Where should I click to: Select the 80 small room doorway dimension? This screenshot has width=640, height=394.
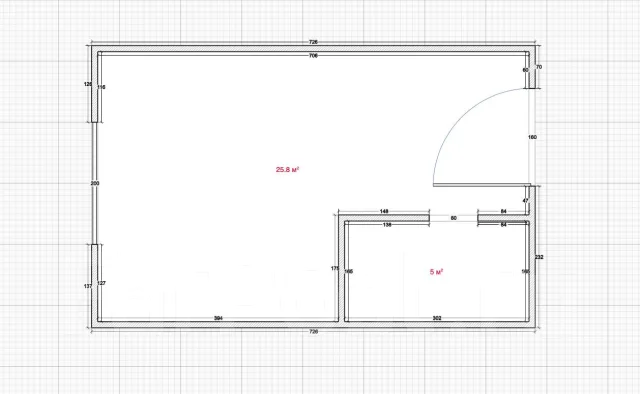click(x=453, y=218)
